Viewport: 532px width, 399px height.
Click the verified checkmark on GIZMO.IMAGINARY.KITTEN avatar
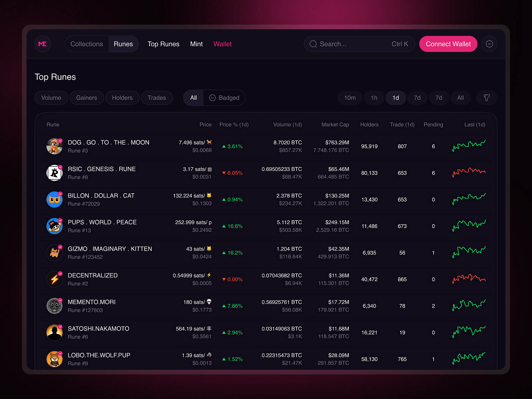[x=60, y=247]
